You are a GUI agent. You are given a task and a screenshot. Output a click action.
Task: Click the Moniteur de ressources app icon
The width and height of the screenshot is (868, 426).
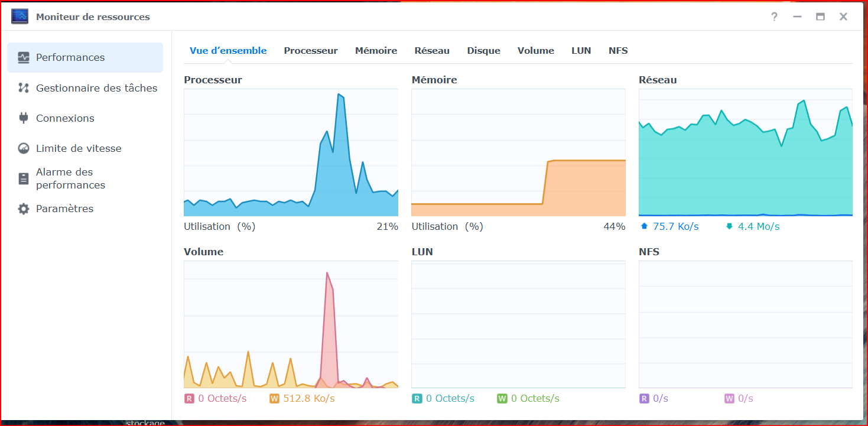[x=19, y=17]
